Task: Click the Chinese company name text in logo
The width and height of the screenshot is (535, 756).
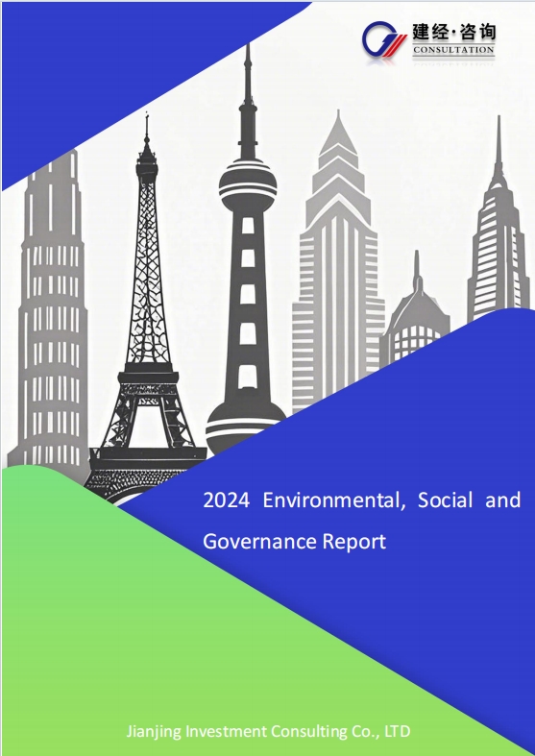Action: click(x=453, y=33)
